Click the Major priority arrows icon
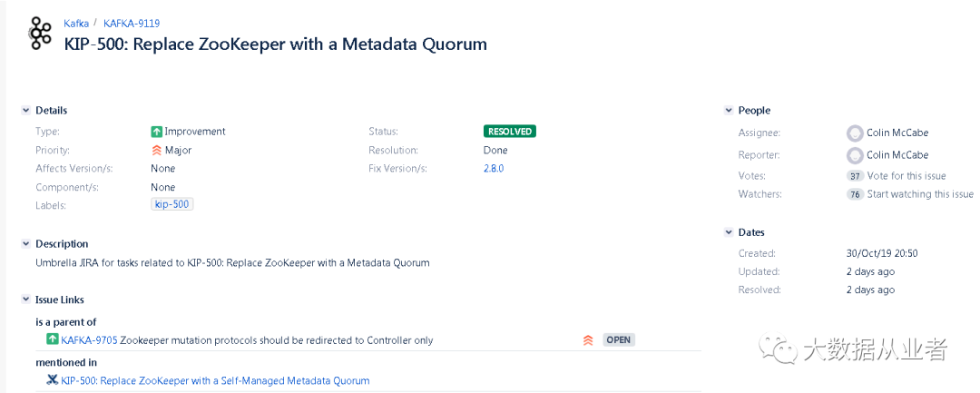The width and height of the screenshot is (980, 393). coord(157,151)
